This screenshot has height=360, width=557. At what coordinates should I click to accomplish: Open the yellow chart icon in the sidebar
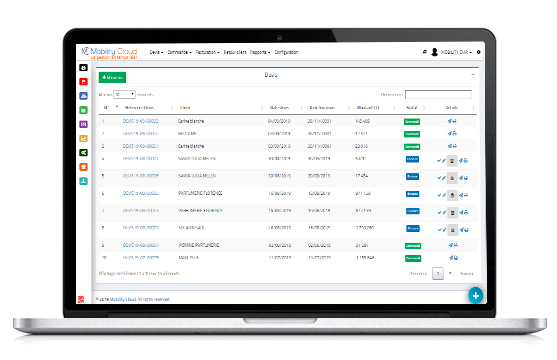tap(83, 139)
